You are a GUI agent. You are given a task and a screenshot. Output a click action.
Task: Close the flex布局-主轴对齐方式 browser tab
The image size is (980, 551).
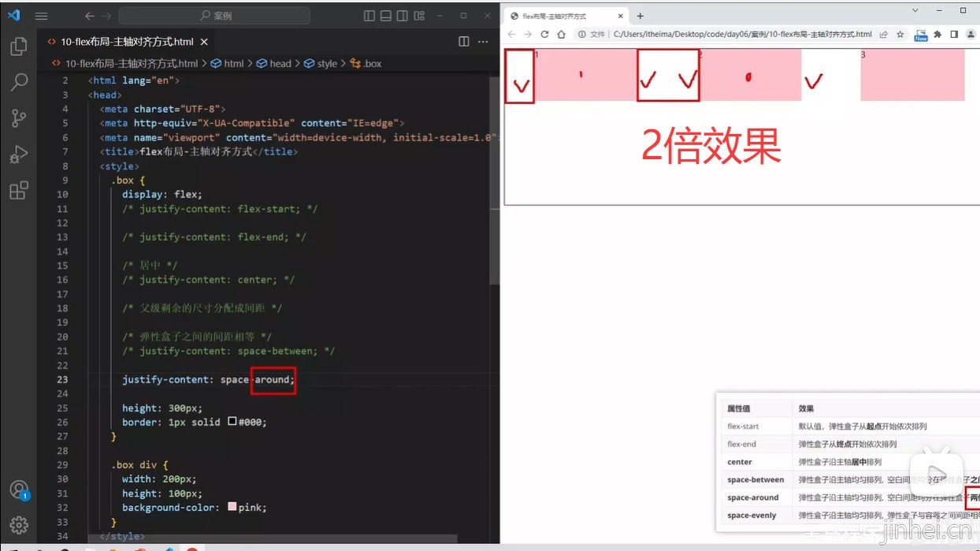621,16
